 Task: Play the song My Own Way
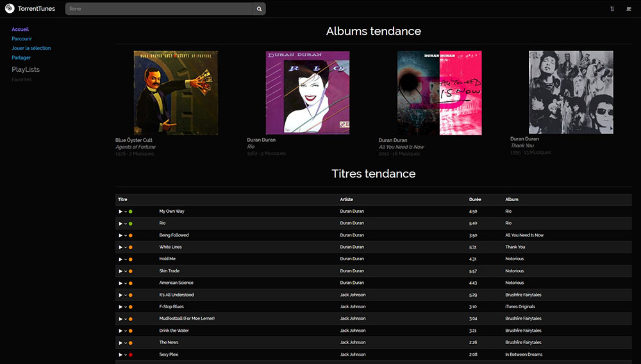tap(121, 211)
